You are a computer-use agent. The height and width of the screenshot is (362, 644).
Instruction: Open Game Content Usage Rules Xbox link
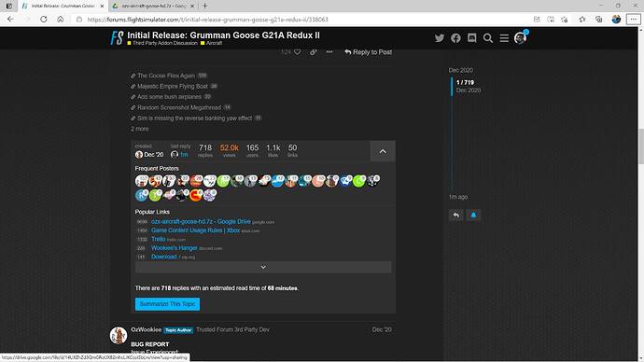[x=195, y=230]
